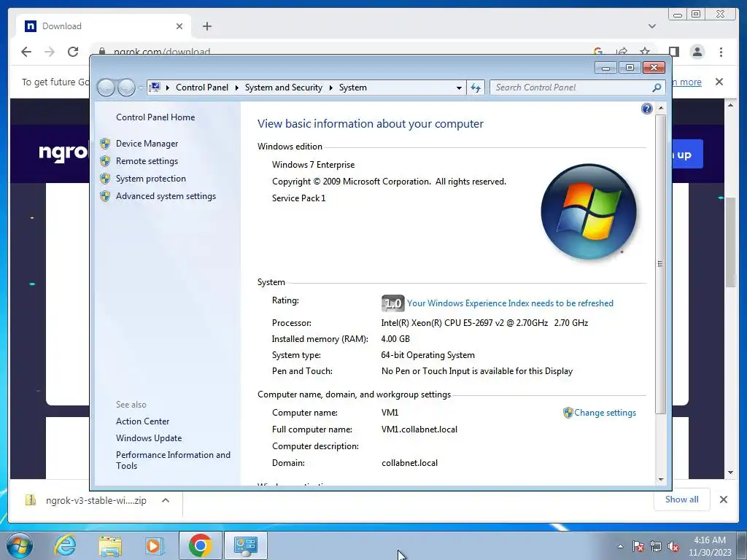Viewport: 747px width, 560px height.
Task: Open Advanced system settings
Action: tap(166, 196)
